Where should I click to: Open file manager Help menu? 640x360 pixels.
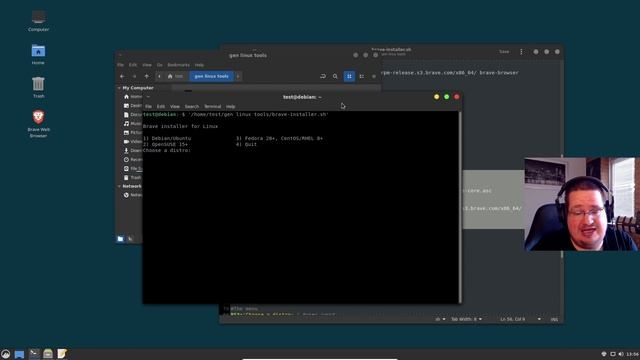tap(199, 65)
